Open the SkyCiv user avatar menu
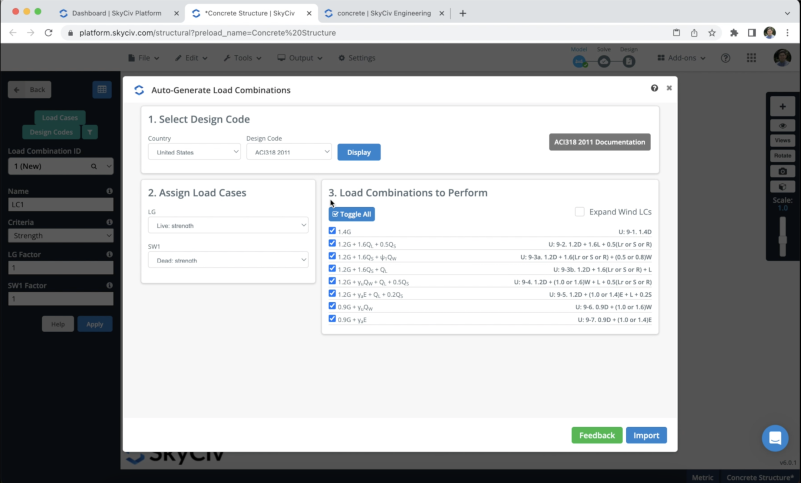The image size is (801, 483). [782, 58]
